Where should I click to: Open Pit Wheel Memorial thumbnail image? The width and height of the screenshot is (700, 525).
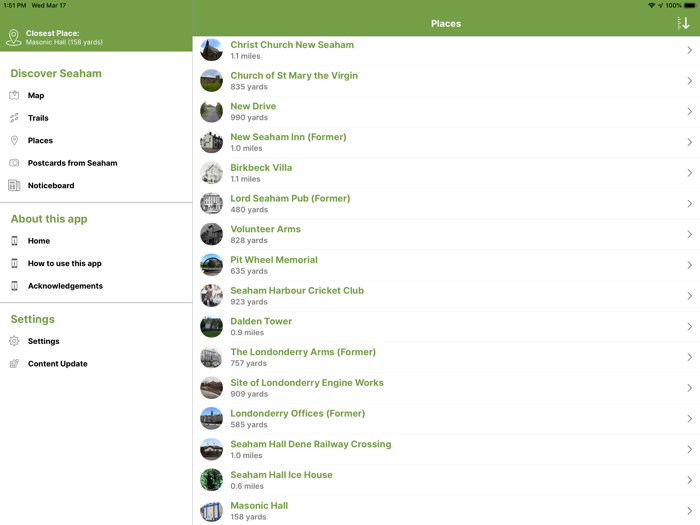click(211, 265)
